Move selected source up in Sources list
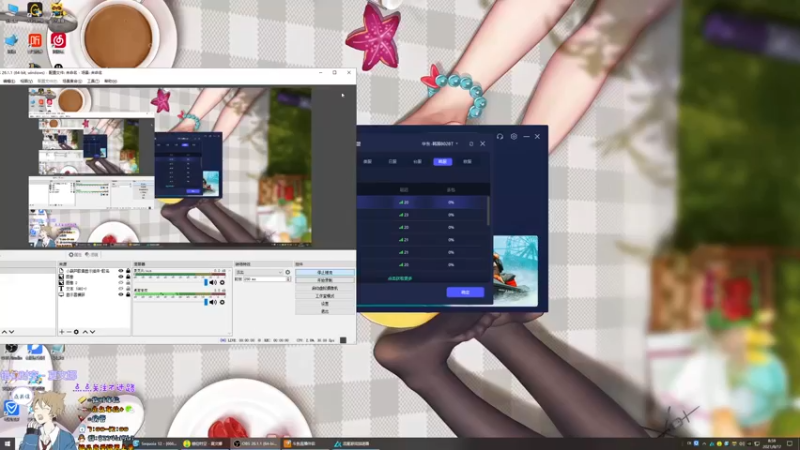800x450 pixels. pyautogui.click(x=85, y=332)
